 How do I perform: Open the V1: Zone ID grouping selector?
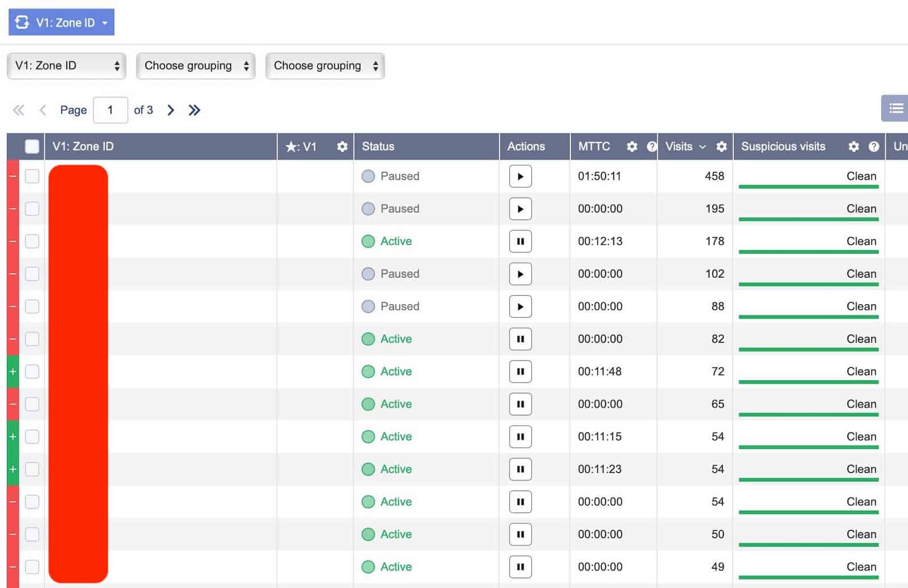click(66, 65)
